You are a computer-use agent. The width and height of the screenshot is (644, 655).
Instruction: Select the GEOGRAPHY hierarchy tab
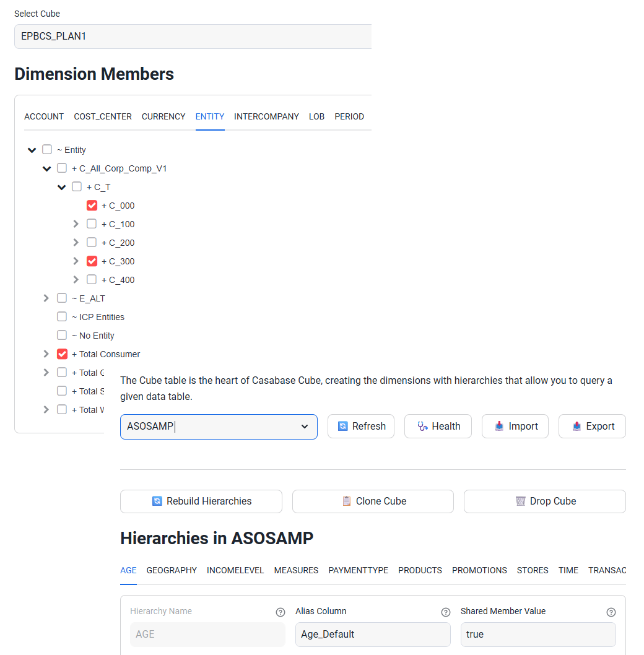click(x=172, y=570)
